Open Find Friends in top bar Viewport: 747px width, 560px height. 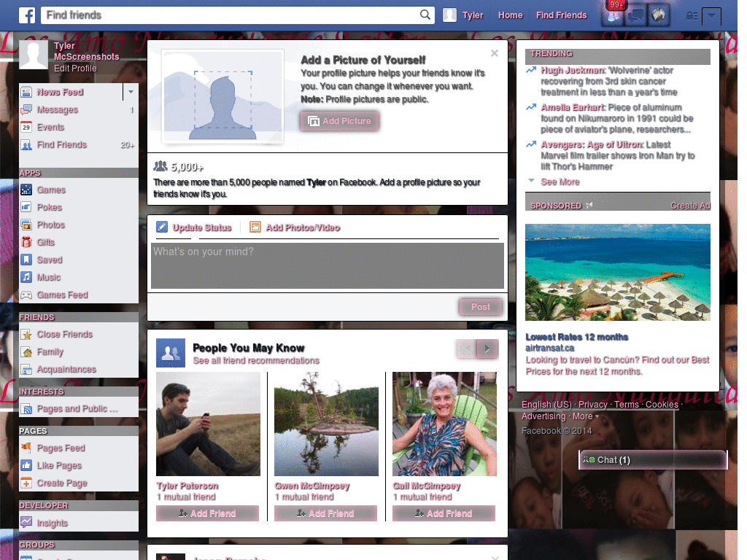click(561, 15)
